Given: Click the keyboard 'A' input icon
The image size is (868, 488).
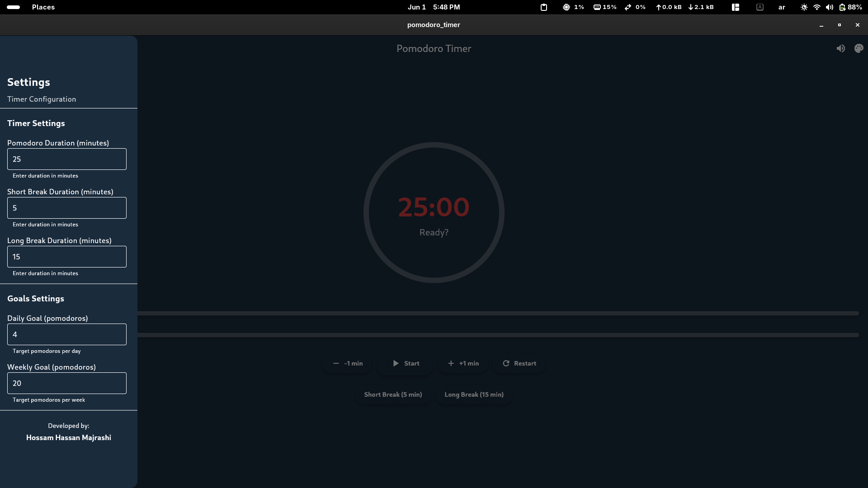Looking at the screenshot, I should 760,7.
